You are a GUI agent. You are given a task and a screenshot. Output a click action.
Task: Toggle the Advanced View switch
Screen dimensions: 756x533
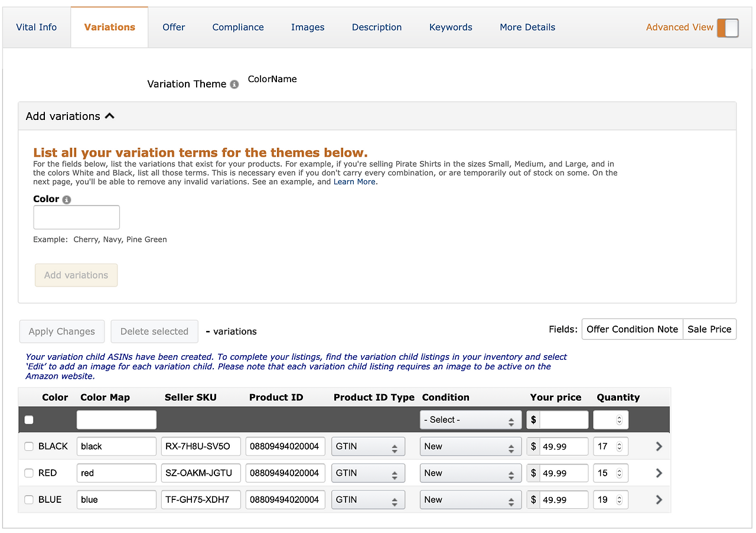[728, 28]
